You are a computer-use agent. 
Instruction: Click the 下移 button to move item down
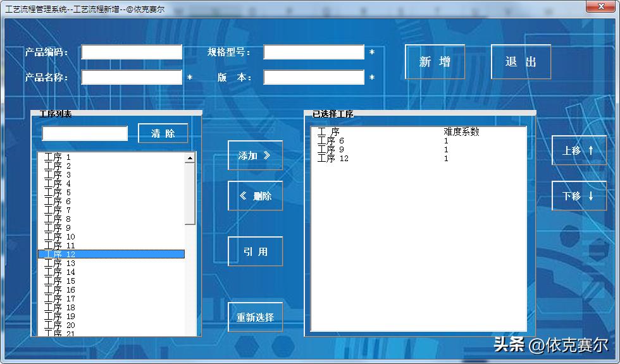tap(579, 197)
